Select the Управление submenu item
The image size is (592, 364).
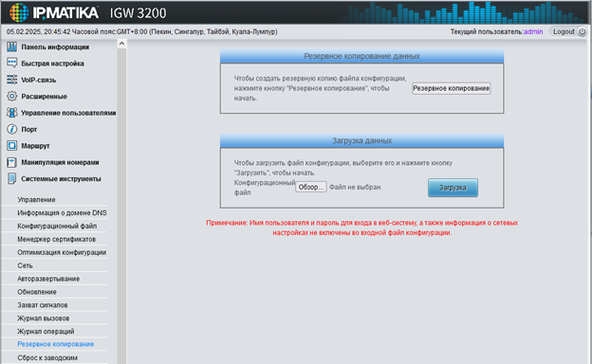point(36,200)
